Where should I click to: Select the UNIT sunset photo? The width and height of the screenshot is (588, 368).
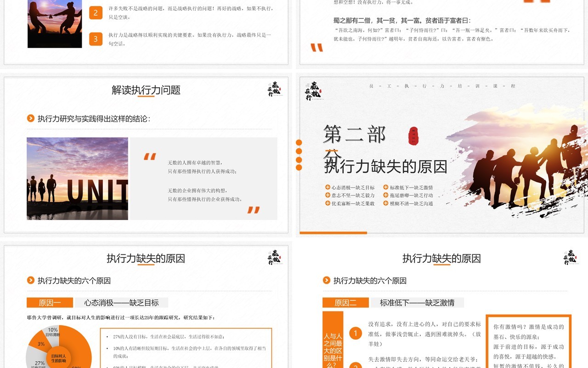[x=77, y=178]
